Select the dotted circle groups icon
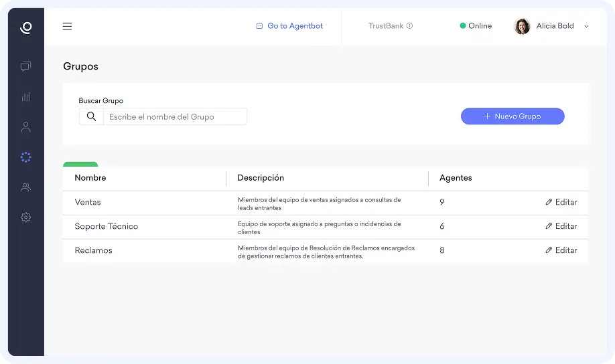 [26, 157]
